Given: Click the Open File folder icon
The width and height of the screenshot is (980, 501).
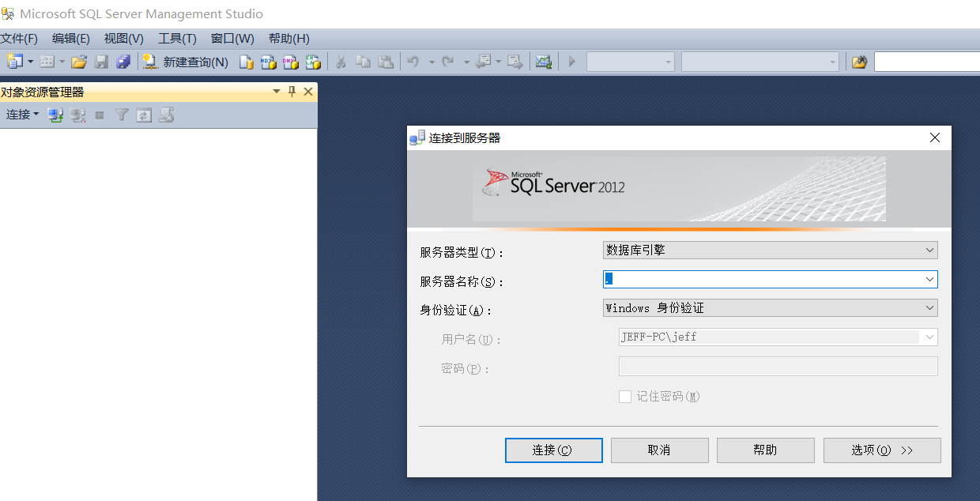Looking at the screenshot, I should (79, 62).
